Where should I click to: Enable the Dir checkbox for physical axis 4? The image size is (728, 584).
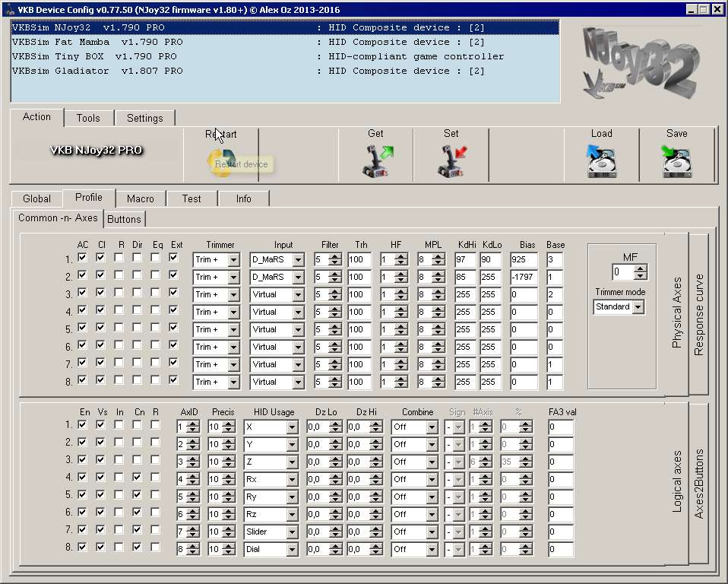coord(137,310)
